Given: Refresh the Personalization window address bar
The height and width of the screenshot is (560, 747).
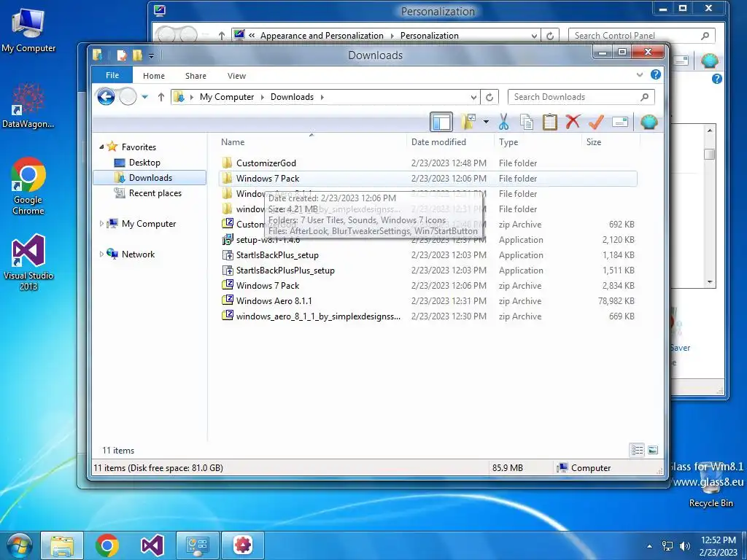Looking at the screenshot, I should [550, 36].
